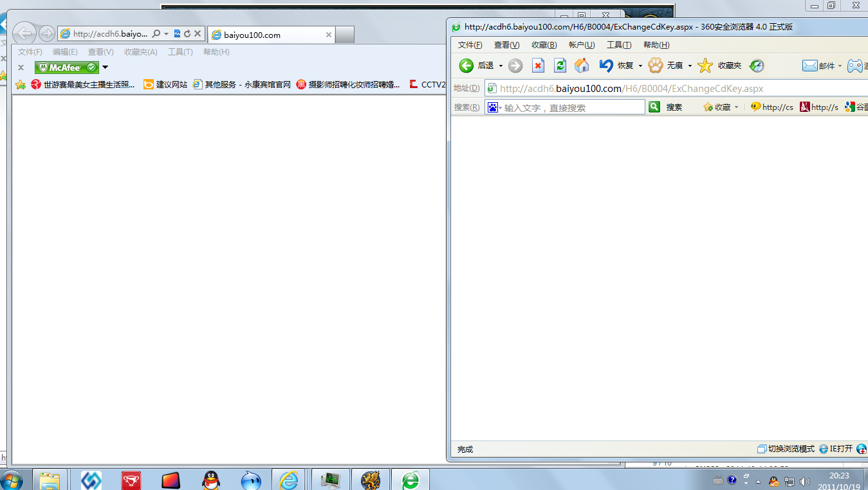868x490 pixels.
Task: Open the QQ penguin taskbar icon
Action: coord(210,480)
